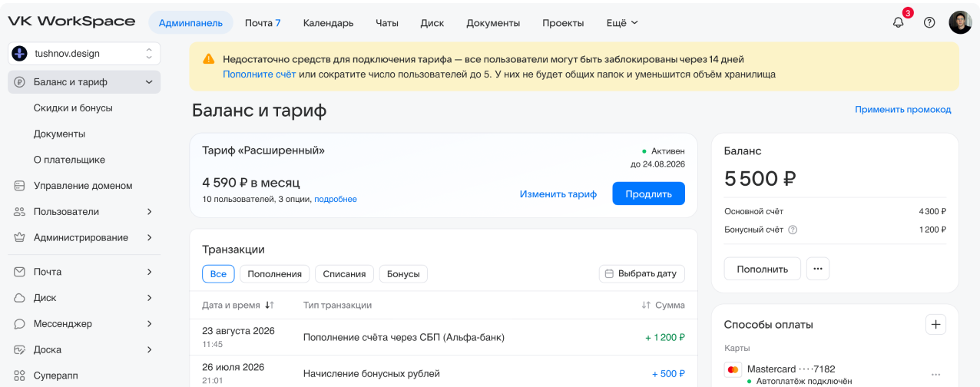Image resolution: width=980 pixels, height=387 pixels.
Task: Click the + 500 ₽ amount
Action: pos(668,374)
